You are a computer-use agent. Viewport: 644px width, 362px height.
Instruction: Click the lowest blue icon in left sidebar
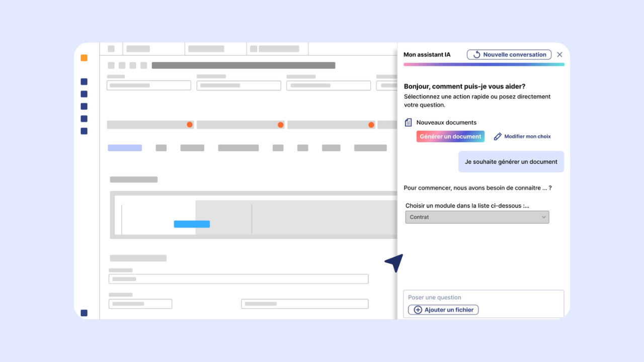pos(84,313)
